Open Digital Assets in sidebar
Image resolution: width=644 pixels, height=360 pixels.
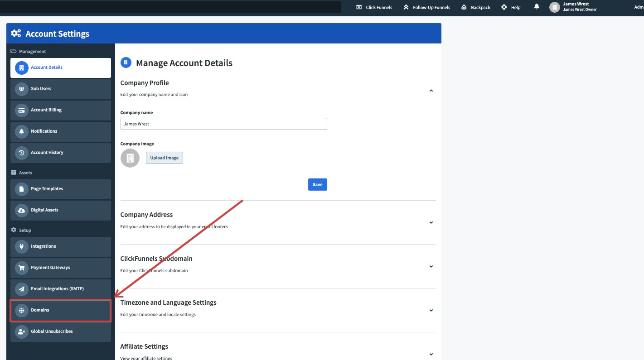coord(61,210)
